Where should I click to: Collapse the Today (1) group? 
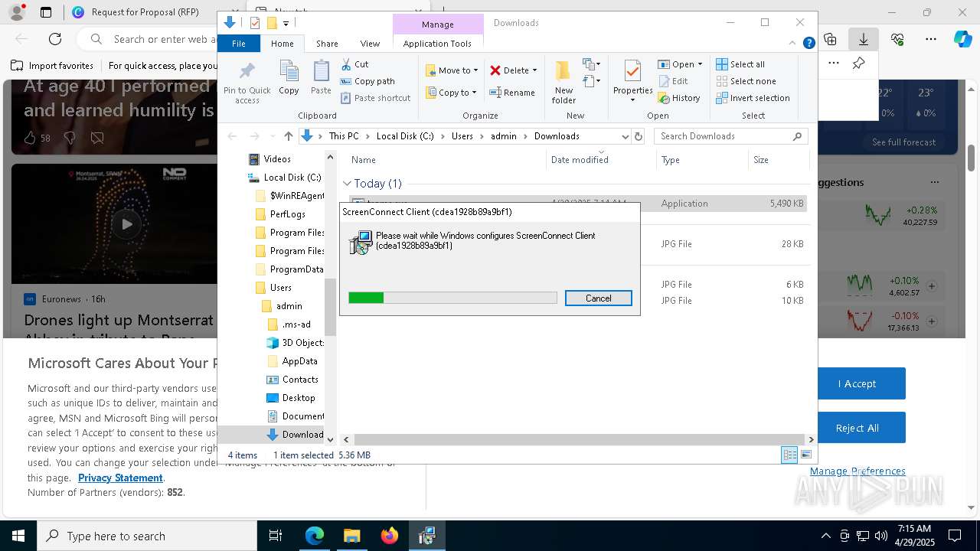[x=347, y=184]
